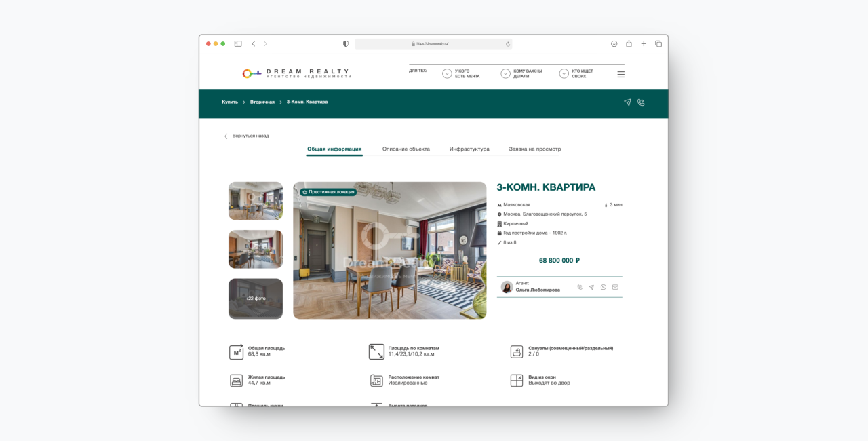Go back with Safari's back arrow

click(x=253, y=43)
